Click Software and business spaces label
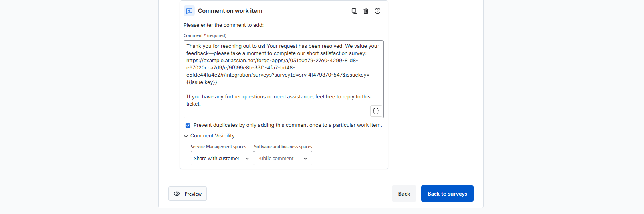 (x=283, y=147)
